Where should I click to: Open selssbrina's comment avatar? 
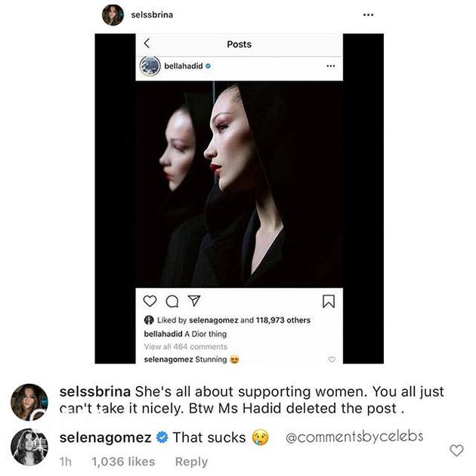[29, 402]
